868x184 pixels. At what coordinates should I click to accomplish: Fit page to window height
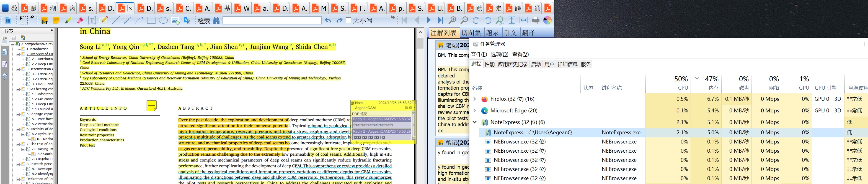[512, 21]
